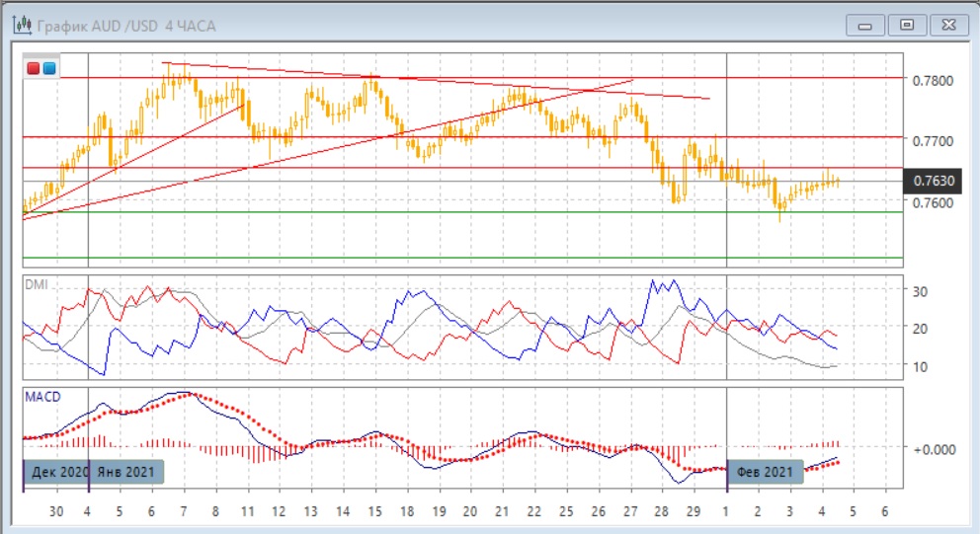
Task: Click the Янв 2021 month marker
Action: (126, 472)
